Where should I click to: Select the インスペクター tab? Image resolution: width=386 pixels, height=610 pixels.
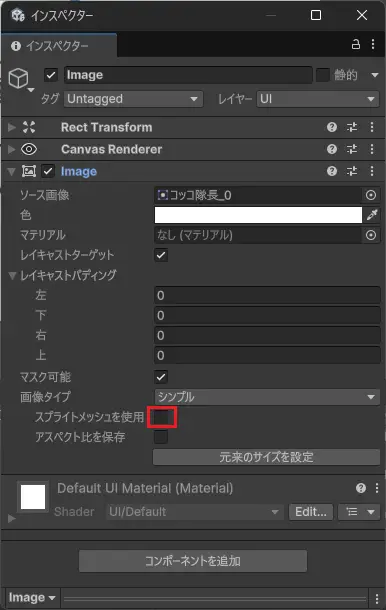[x=58, y=46]
